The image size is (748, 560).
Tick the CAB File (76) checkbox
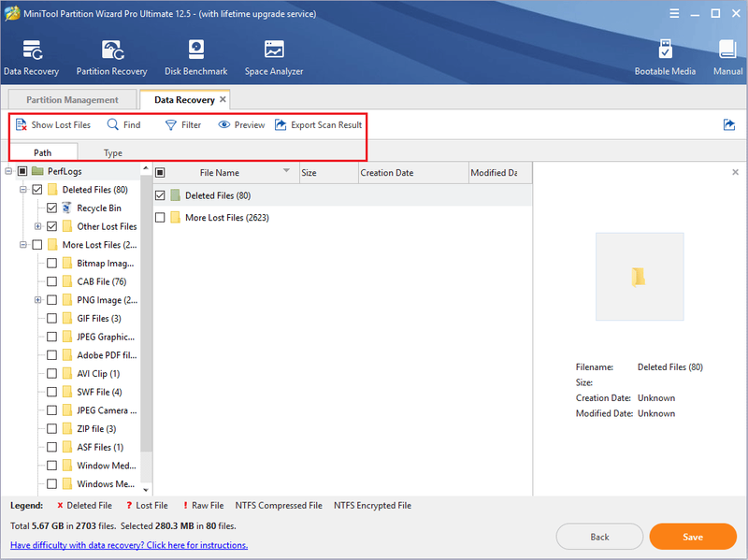52,281
